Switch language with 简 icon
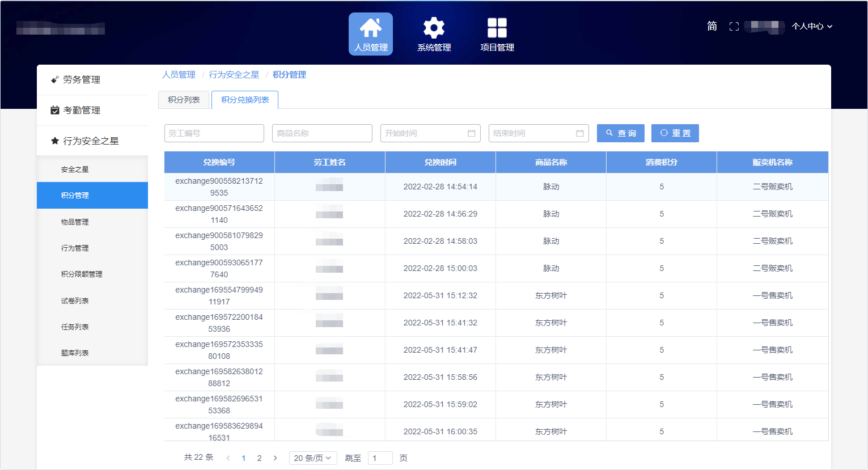The image size is (868, 470). (712, 26)
